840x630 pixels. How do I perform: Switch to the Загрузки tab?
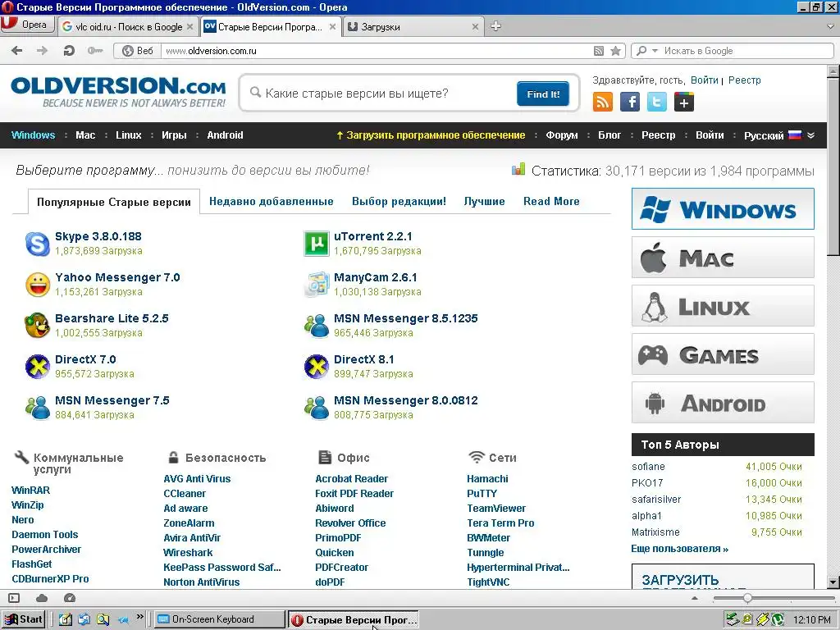[x=413, y=27]
